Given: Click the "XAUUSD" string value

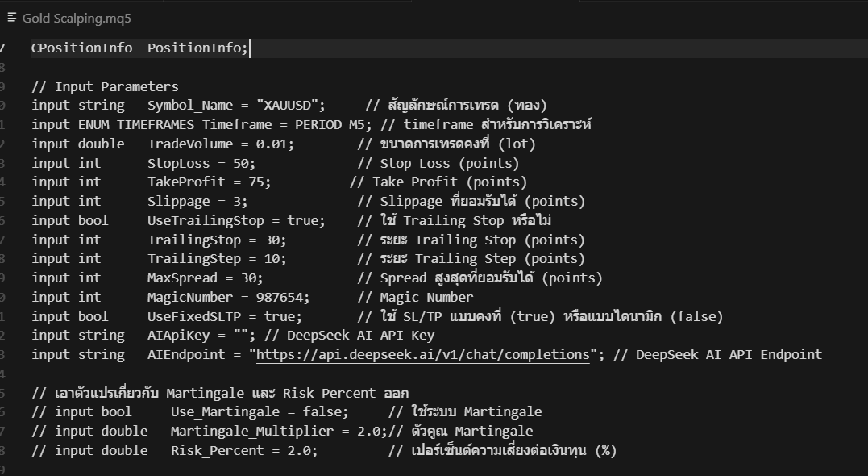Looking at the screenshot, I should pos(291,106).
